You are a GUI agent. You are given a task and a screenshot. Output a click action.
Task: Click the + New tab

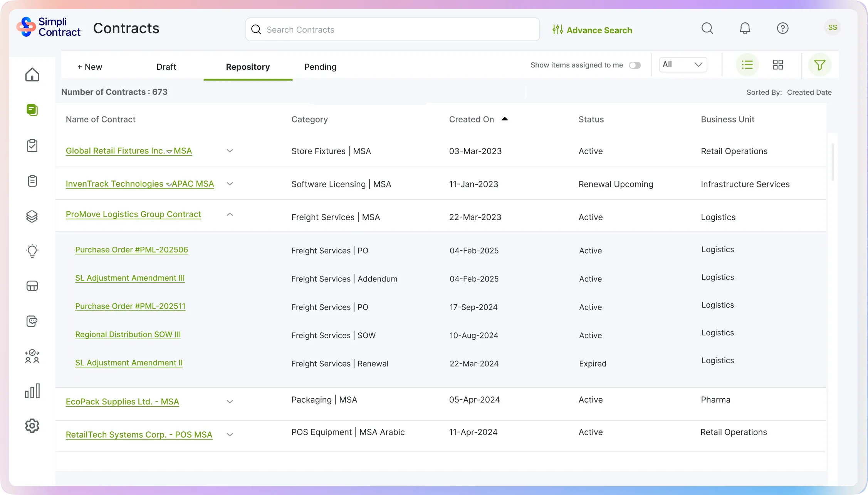[89, 67]
